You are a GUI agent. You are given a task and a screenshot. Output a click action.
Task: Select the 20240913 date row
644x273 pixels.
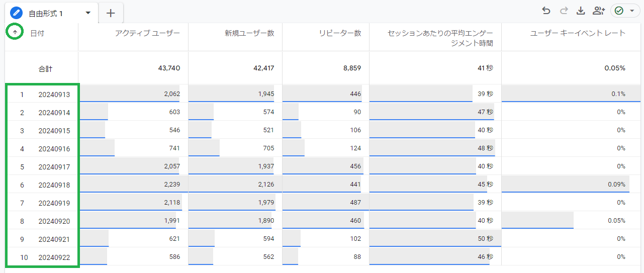click(x=54, y=95)
